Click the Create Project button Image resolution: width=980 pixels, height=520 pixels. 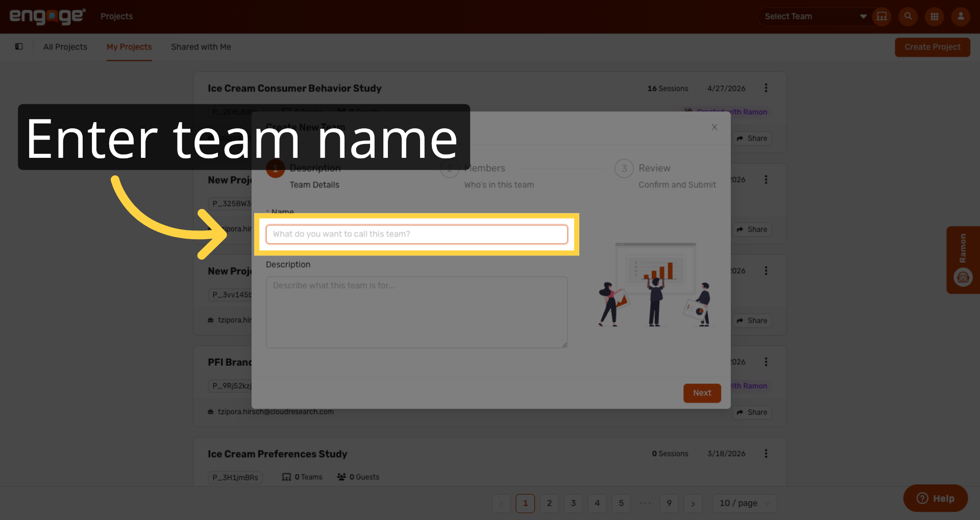click(933, 47)
